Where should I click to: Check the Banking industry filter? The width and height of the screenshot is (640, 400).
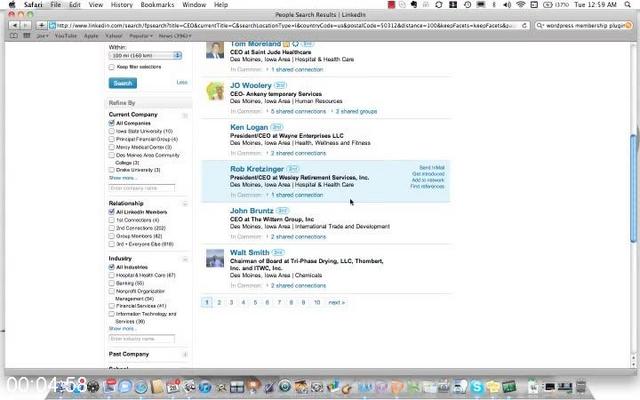coord(111,283)
